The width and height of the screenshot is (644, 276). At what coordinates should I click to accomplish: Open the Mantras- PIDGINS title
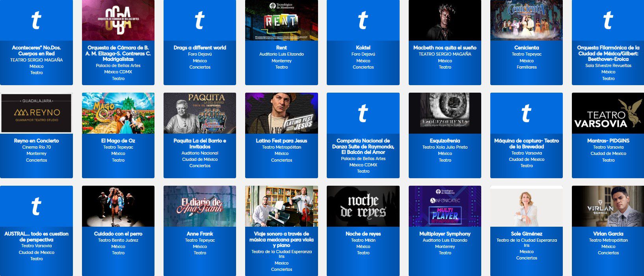pos(608,141)
